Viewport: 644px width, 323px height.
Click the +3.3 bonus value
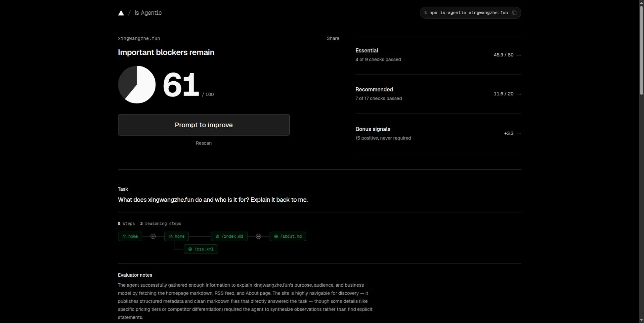(x=509, y=133)
